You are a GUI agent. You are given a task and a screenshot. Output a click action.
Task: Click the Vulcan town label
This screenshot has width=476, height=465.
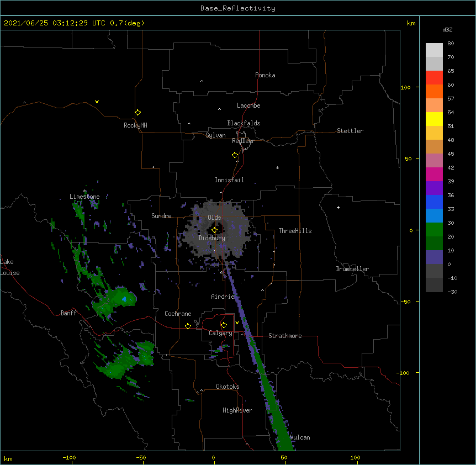point(300,437)
